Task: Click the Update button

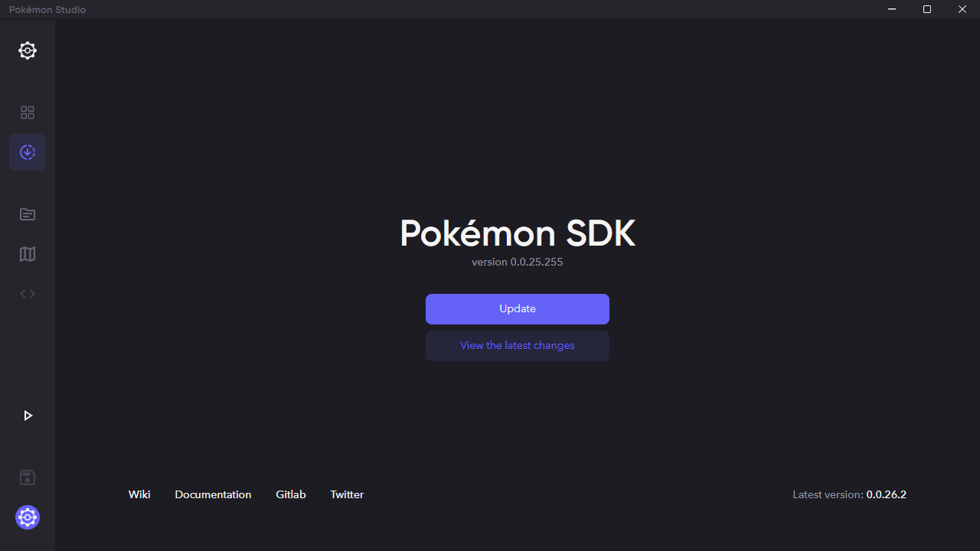Action: (518, 309)
